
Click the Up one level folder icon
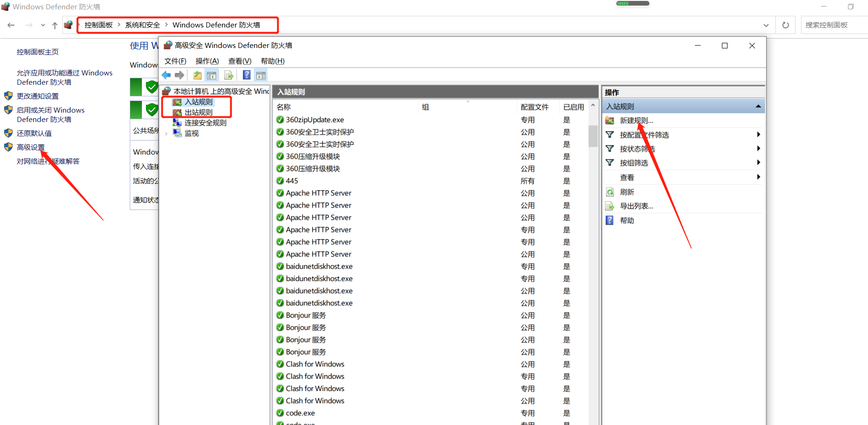198,75
